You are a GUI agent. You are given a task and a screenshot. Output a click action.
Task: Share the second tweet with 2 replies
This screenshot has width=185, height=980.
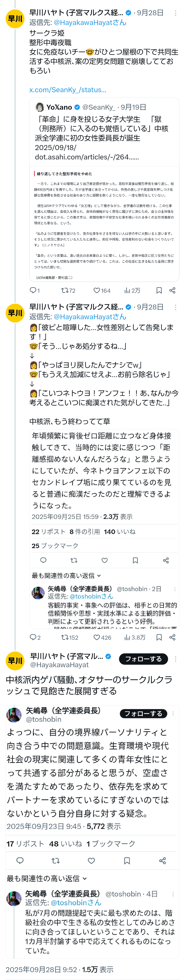click(172, 637)
